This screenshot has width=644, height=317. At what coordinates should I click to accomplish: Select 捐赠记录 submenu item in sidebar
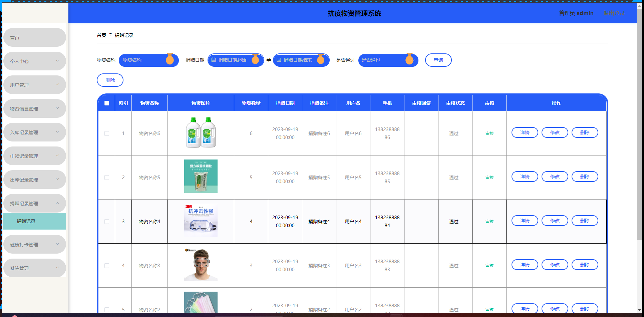point(34,221)
